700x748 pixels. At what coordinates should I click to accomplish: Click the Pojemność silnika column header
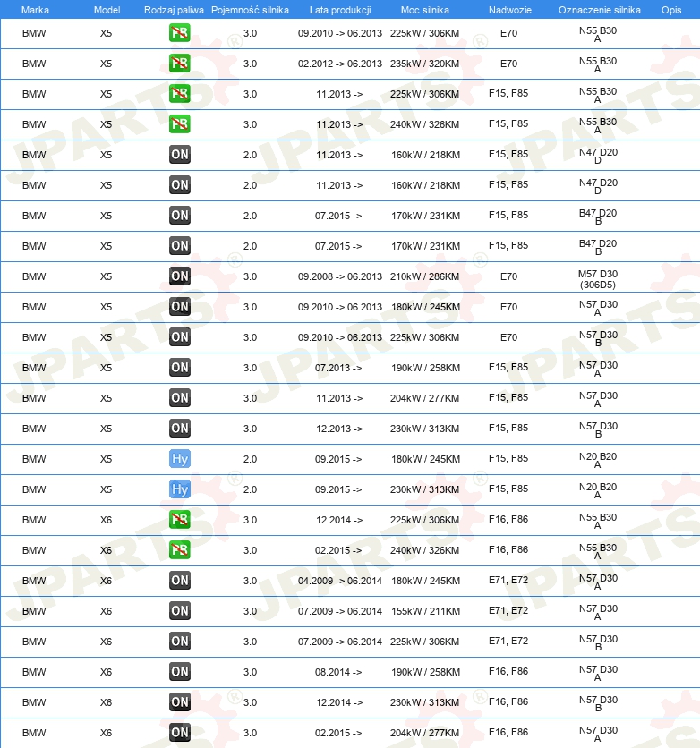tap(250, 10)
